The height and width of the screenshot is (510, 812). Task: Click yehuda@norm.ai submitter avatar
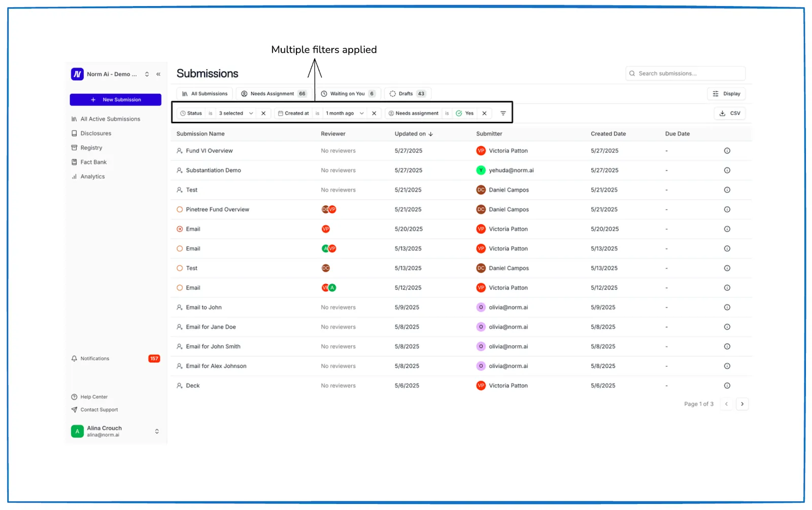[481, 171]
